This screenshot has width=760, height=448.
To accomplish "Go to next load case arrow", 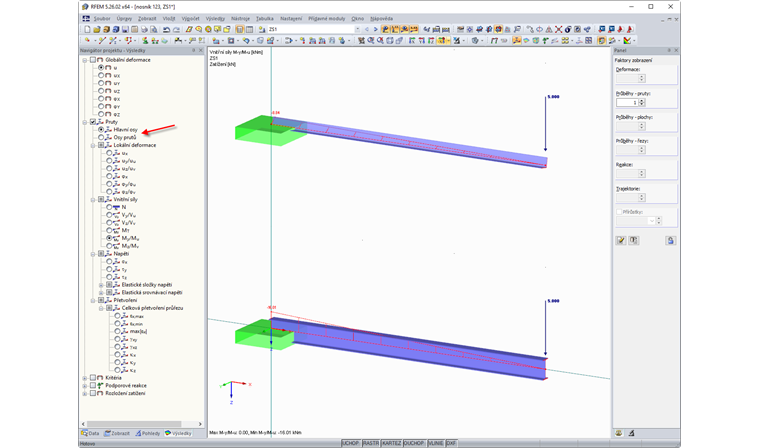I will (376, 29).
